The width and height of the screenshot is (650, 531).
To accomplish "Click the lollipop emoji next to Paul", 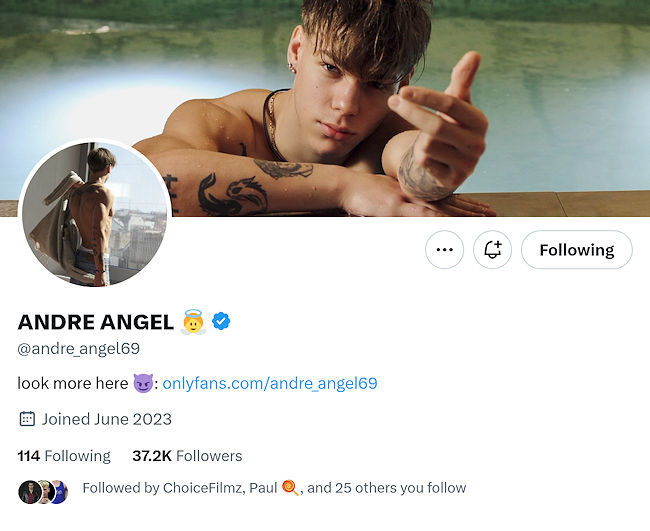I will pos(289,488).
